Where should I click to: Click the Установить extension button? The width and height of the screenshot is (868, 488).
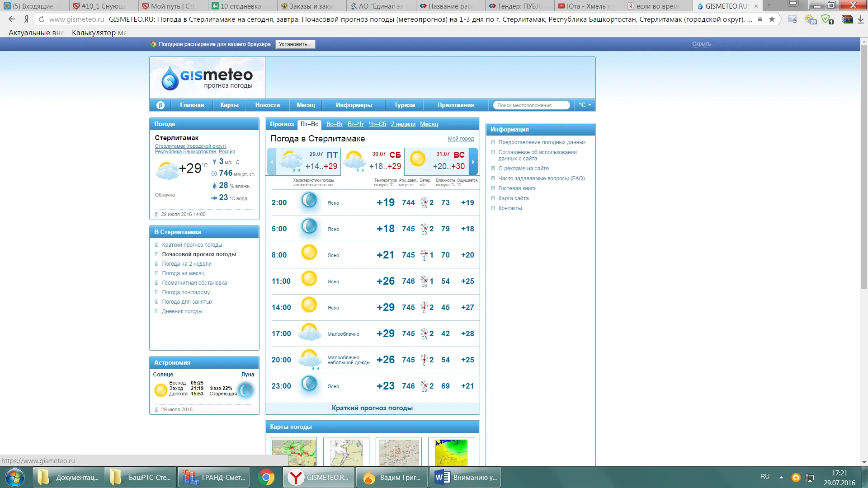pyautogui.click(x=295, y=44)
